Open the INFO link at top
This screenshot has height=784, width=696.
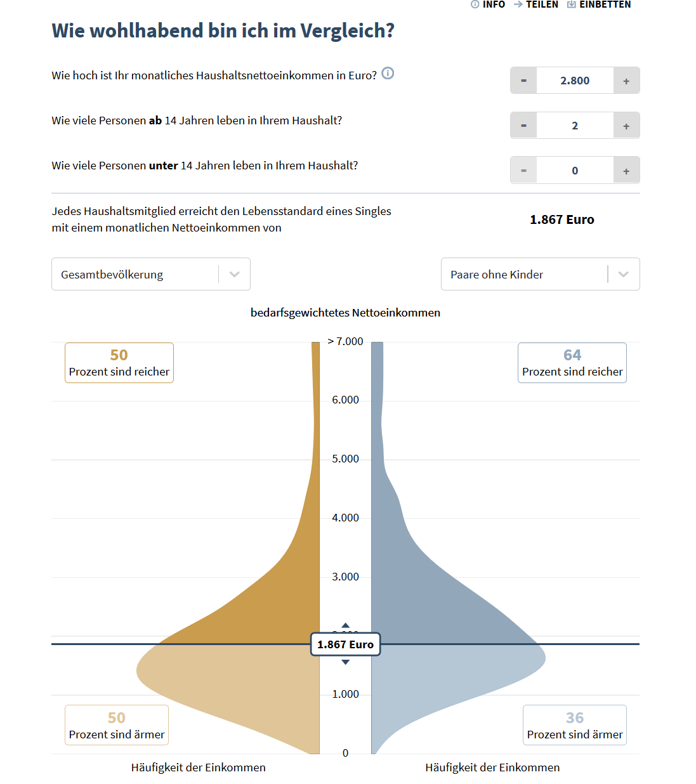(489, 4)
